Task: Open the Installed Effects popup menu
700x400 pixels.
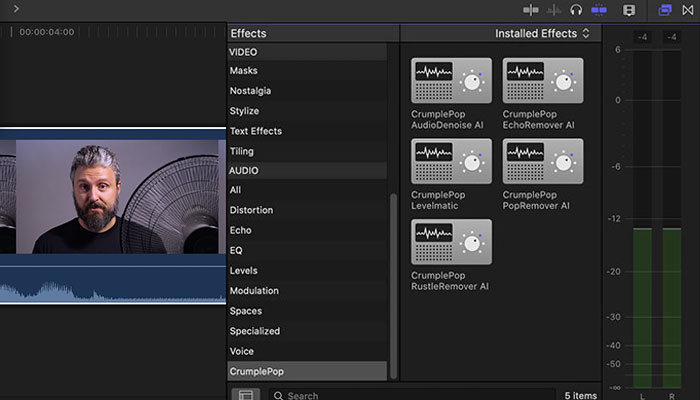Action: coord(542,33)
